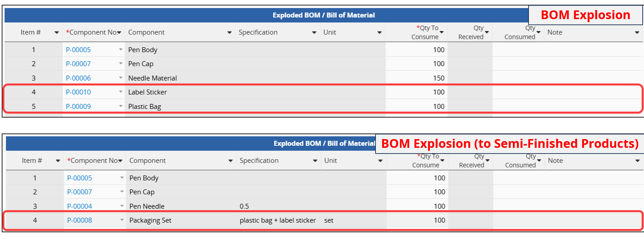Open Component column filter in top table
644x239 pixels.
(x=230, y=33)
